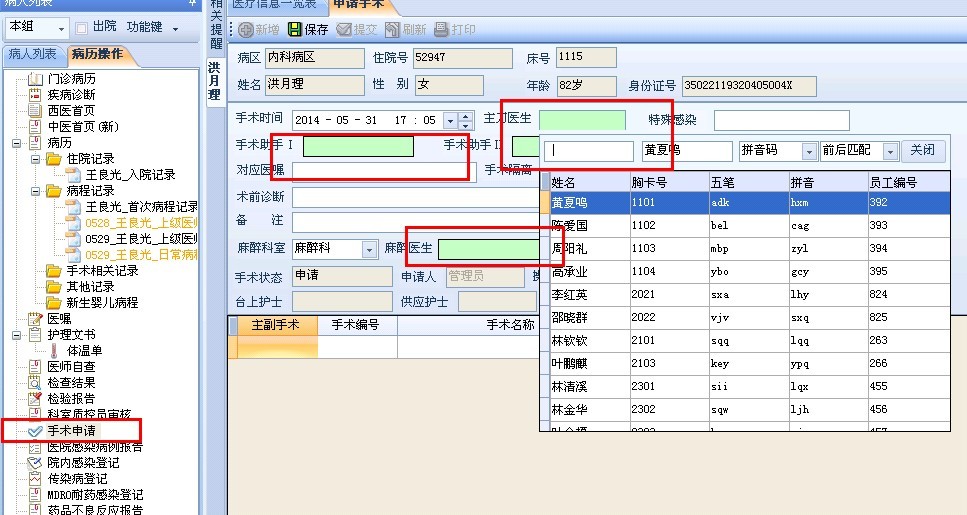Screen dimensions: 967x515
Task: Click into the 术前诊断 input field
Action: (x=416, y=198)
